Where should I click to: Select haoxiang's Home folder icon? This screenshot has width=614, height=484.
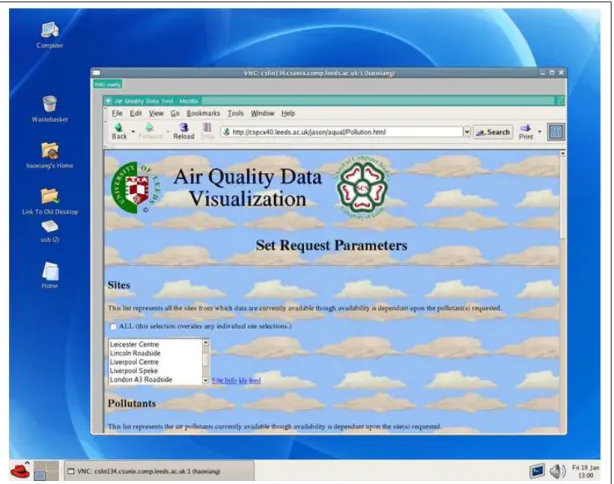pos(50,150)
